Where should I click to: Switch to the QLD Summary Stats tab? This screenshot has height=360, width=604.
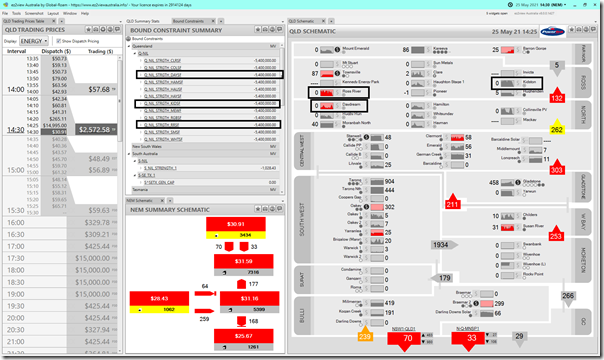tap(143, 21)
